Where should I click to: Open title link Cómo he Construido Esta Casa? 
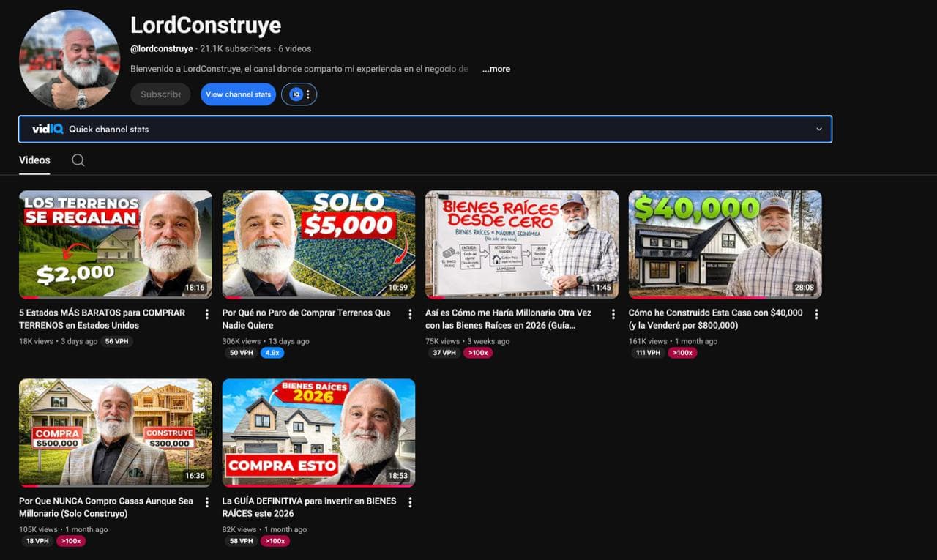point(715,319)
